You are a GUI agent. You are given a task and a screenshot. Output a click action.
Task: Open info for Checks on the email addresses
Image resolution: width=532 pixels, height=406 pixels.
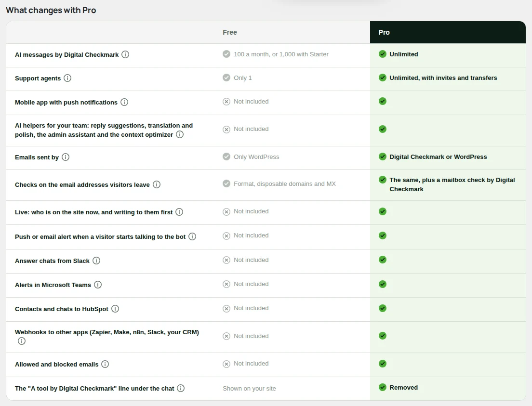[x=157, y=184]
